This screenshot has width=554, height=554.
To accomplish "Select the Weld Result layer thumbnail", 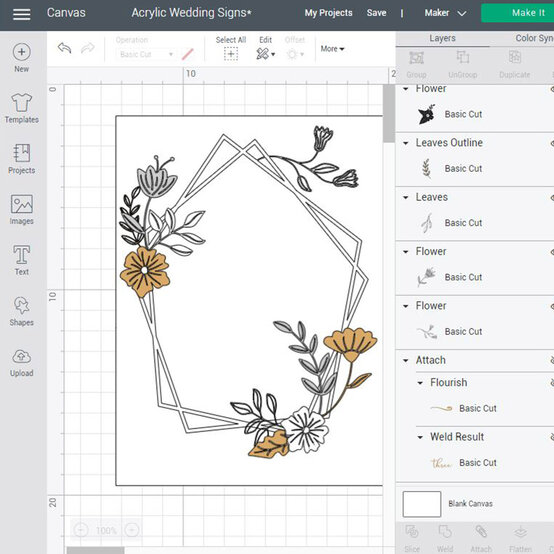I will click(441, 463).
